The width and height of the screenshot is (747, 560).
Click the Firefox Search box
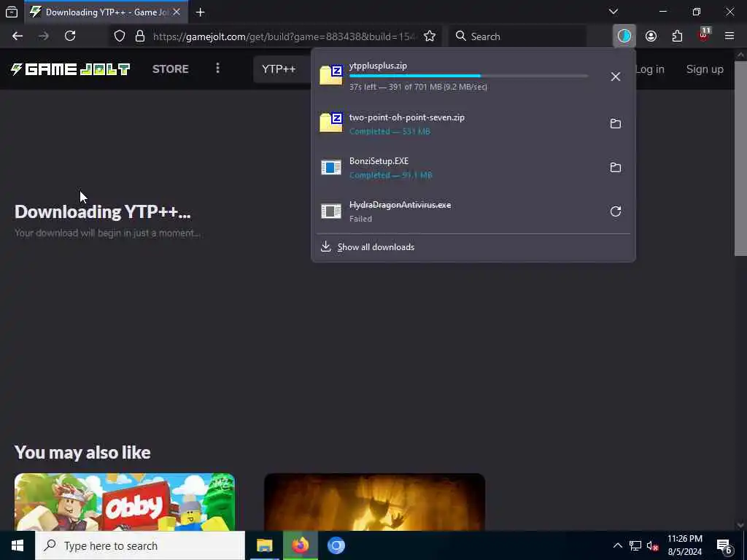tap(517, 36)
